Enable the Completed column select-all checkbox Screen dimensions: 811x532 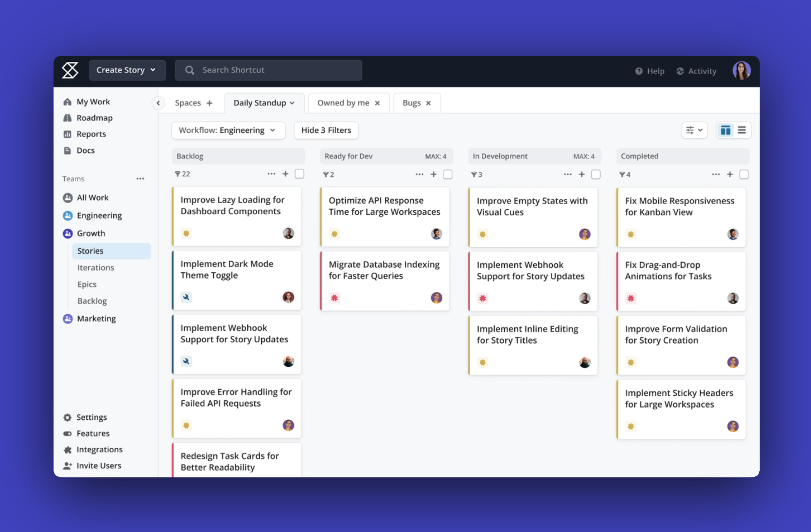pyautogui.click(x=744, y=174)
